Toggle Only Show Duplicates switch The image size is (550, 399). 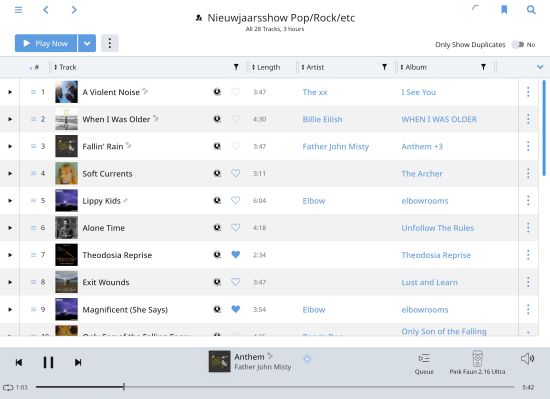point(518,45)
